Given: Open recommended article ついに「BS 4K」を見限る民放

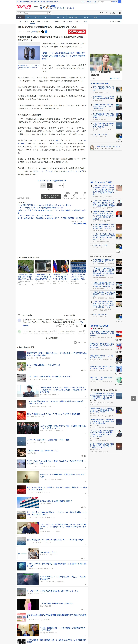Looking at the screenshot, I should [49, 377].
